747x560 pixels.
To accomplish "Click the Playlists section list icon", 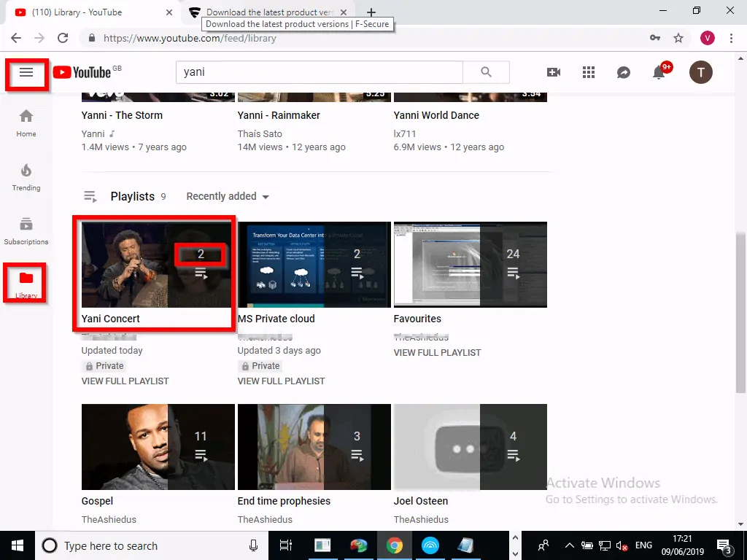I will point(90,196).
